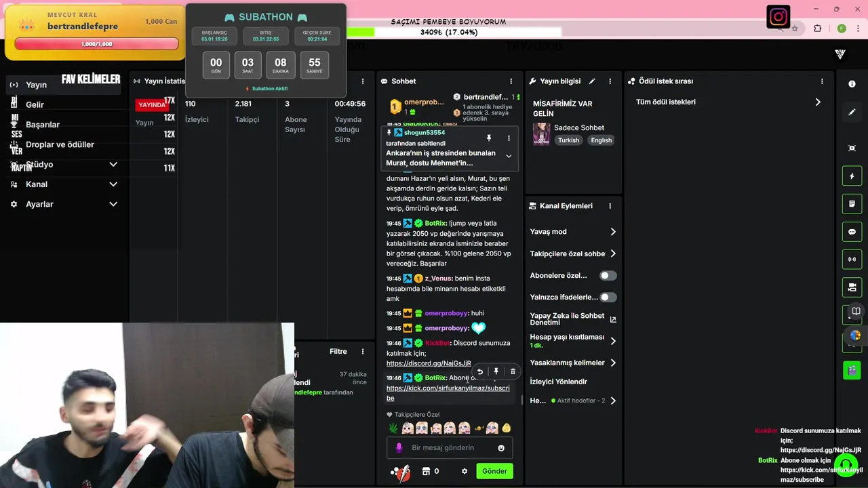The width and height of the screenshot is (868, 488).
Task: Click the document icon in right sidebar
Action: pyautogui.click(x=852, y=204)
